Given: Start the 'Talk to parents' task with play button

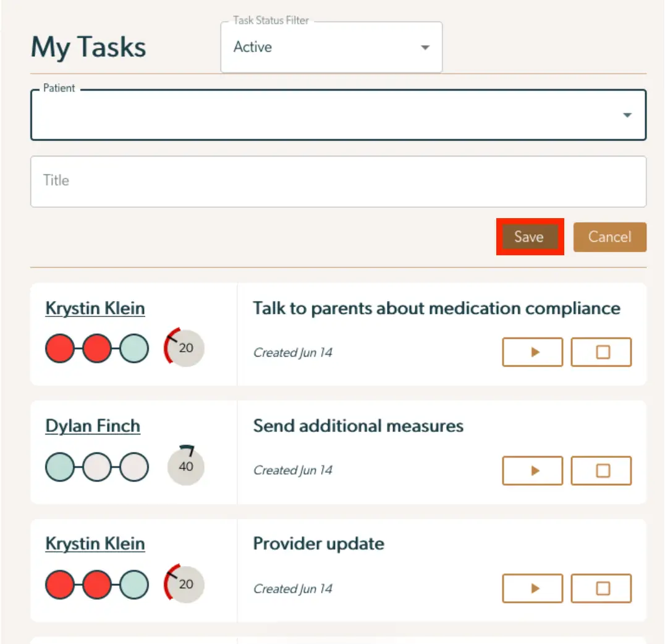Looking at the screenshot, I should pos(532,352).
